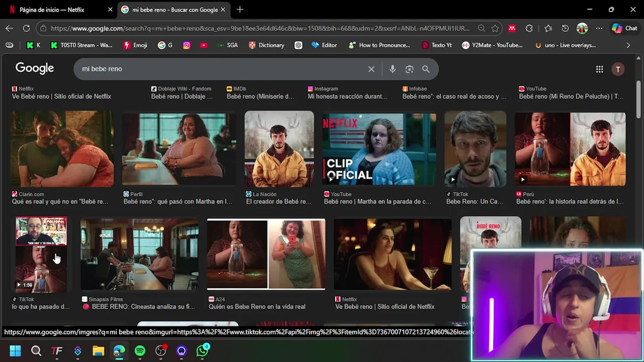Screen dimensions: 644x362
Task: Open the TikTok 'Bebe Reno: Un Ca...' video thumbnail
Action: (475, 149)
